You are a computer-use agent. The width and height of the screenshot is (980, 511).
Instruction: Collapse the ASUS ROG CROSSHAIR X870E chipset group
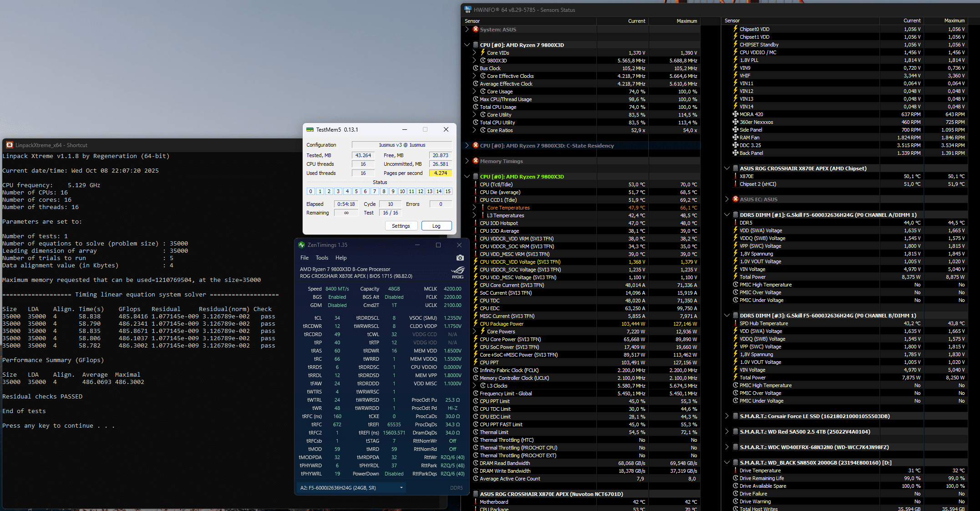[x=727, y=168]
